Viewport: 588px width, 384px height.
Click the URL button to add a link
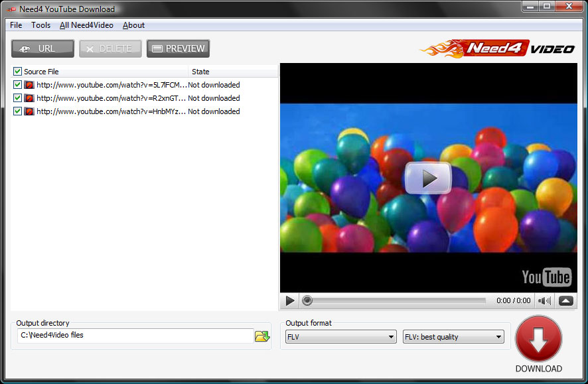pos(42,48)
